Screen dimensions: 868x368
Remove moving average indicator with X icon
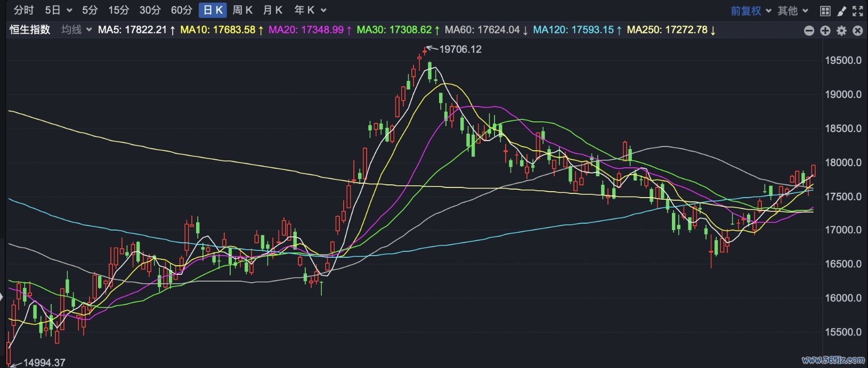[857, 31]
